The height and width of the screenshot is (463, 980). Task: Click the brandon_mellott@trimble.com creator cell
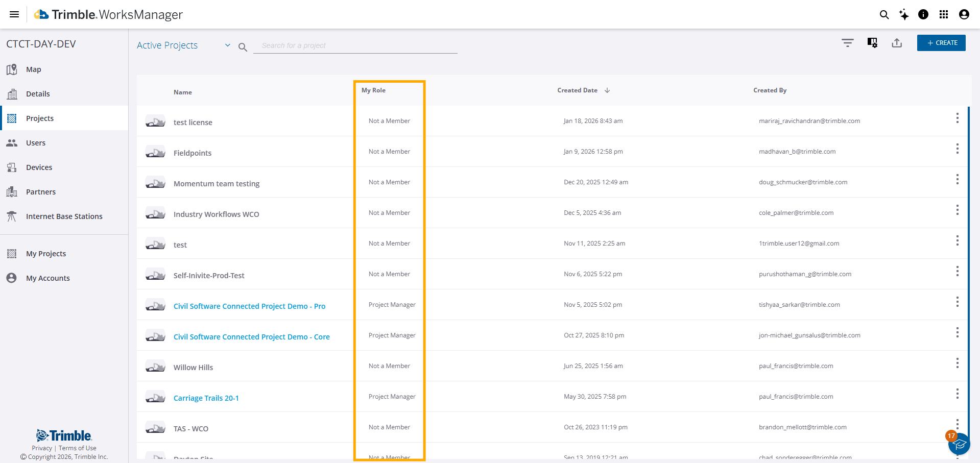(x=803, y=427)
